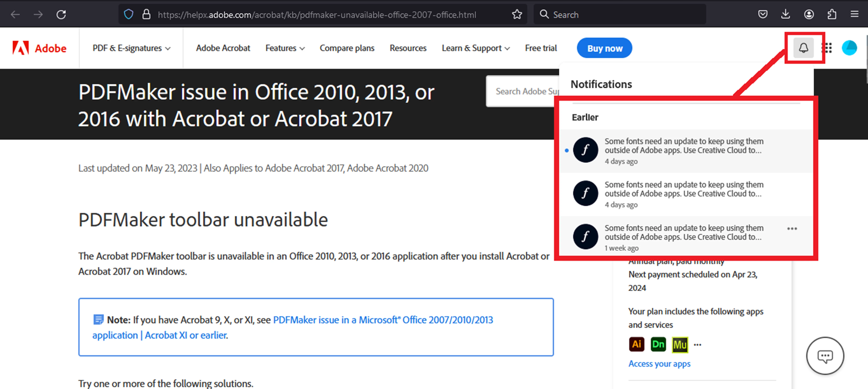Click the Buy now button
This screenshot has height=389, width=868.
[605, 48]
